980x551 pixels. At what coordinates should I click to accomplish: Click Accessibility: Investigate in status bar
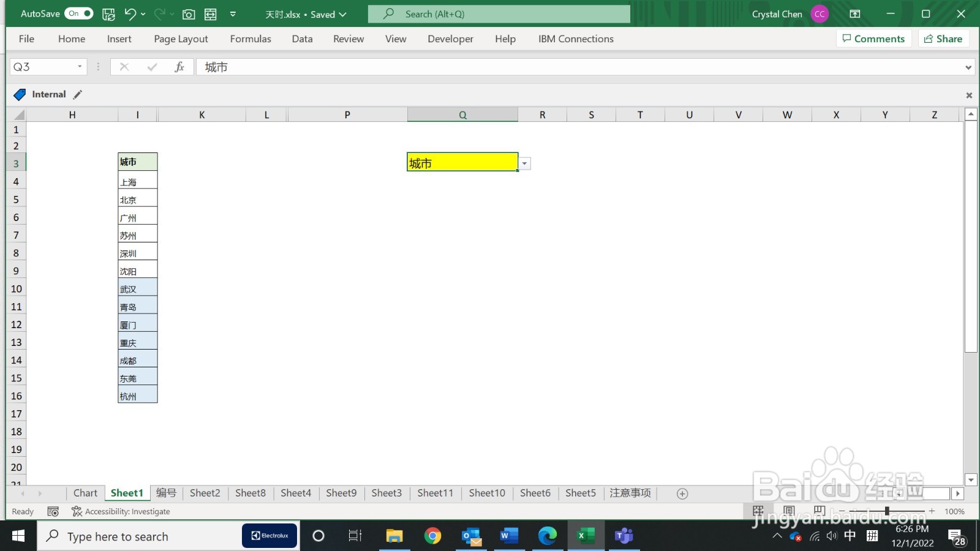pos(121,511)
